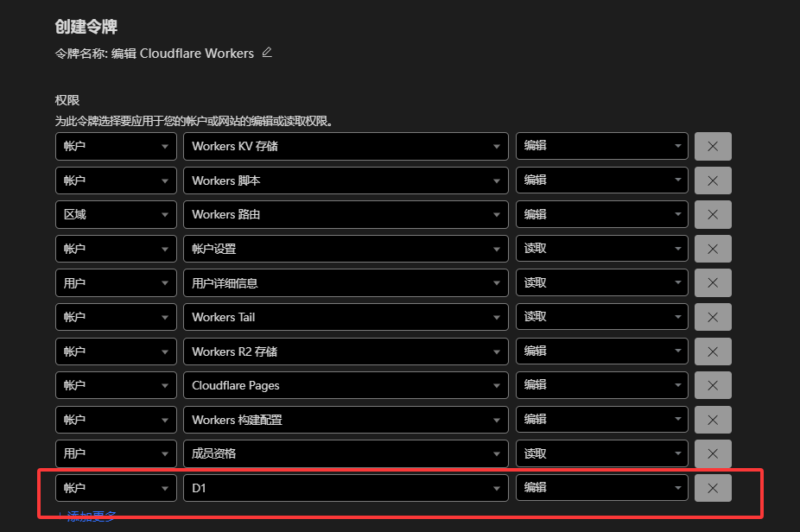
Task: Remove the Cloudflare Pages permission row
Action: point(713,385)
